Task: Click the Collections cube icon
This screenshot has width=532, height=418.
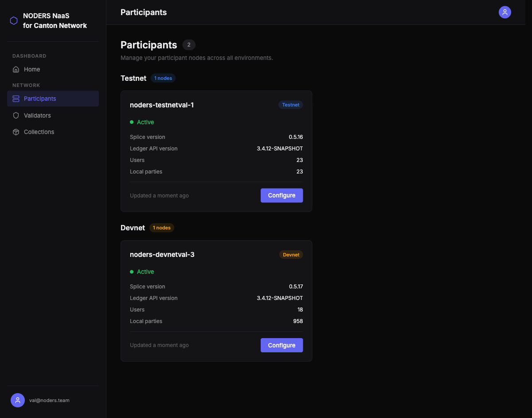Action: click(x=16, y=132)
